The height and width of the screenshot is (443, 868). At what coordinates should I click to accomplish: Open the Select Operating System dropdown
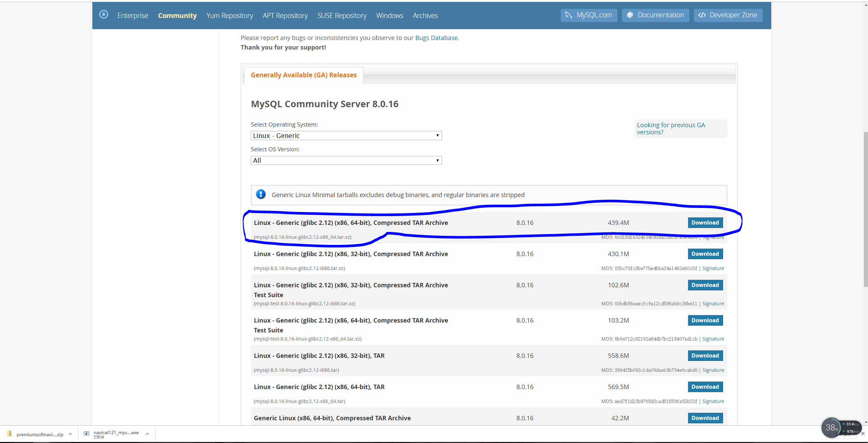point(346,136)
